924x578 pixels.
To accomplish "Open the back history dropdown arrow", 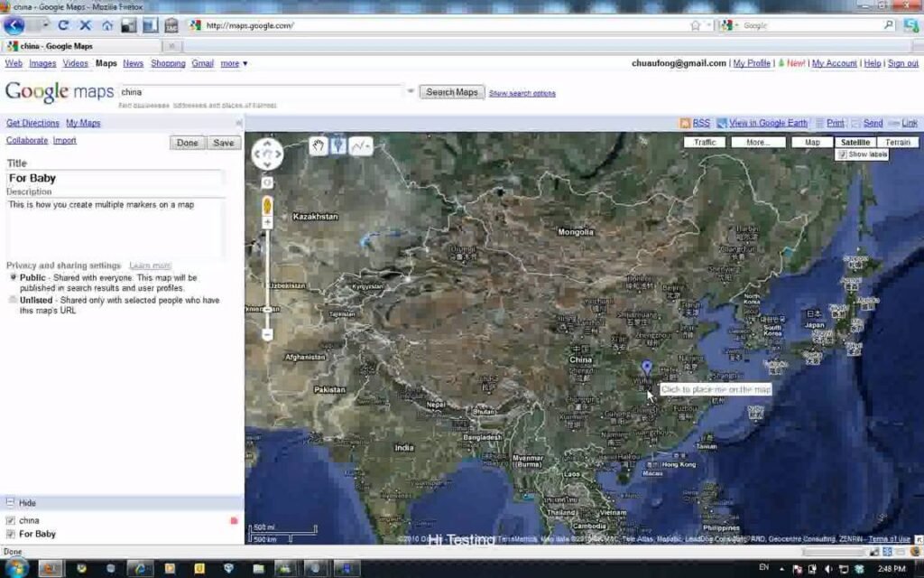I will pos(45,25).
